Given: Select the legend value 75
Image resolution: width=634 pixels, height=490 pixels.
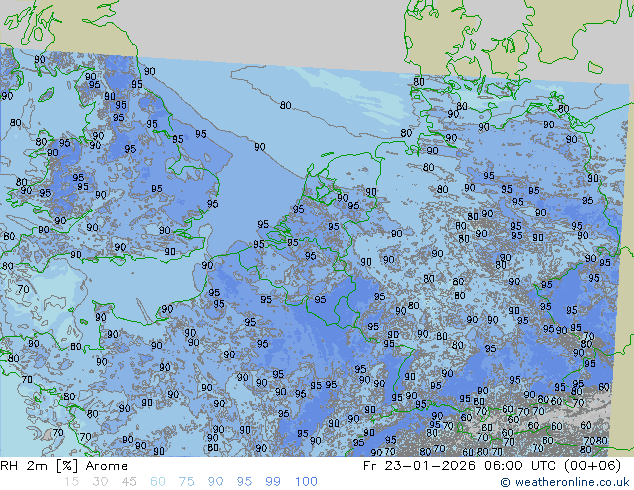Looking at the screenshot, I should pyautogui.click(x=186, y=482).
